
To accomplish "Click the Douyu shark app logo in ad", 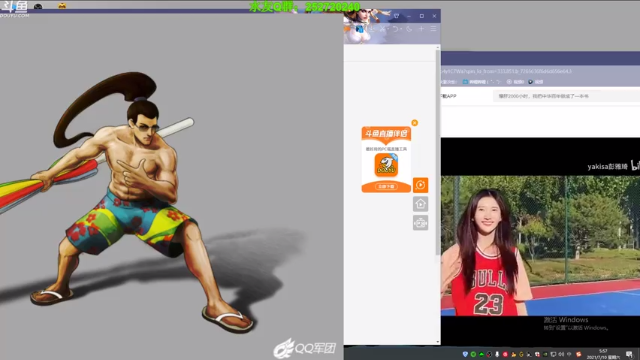I will click(x=386, y=165).
